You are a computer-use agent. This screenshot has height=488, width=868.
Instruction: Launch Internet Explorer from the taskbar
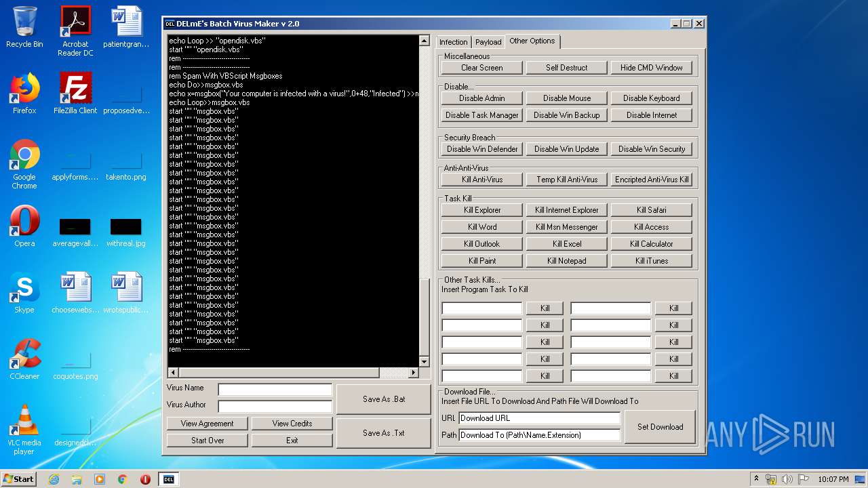click(54, 479)
